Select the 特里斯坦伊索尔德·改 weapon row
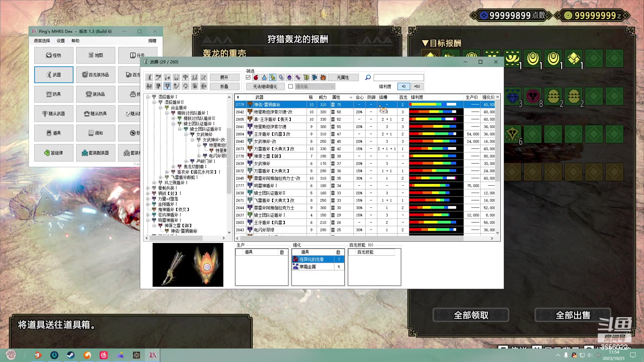Viewport: 644px width, 362px height. click(x=365, y=112)
